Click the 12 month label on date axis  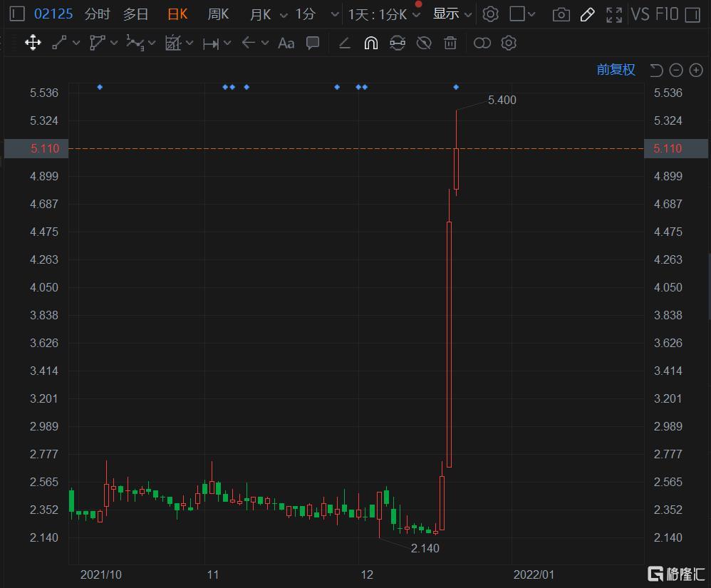click(367, 575)
